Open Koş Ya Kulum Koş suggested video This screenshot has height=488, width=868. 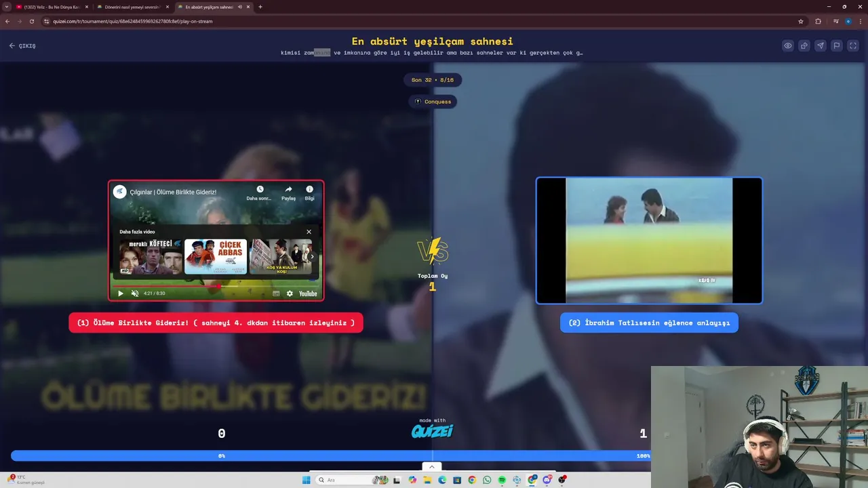[x=281, y=257]
